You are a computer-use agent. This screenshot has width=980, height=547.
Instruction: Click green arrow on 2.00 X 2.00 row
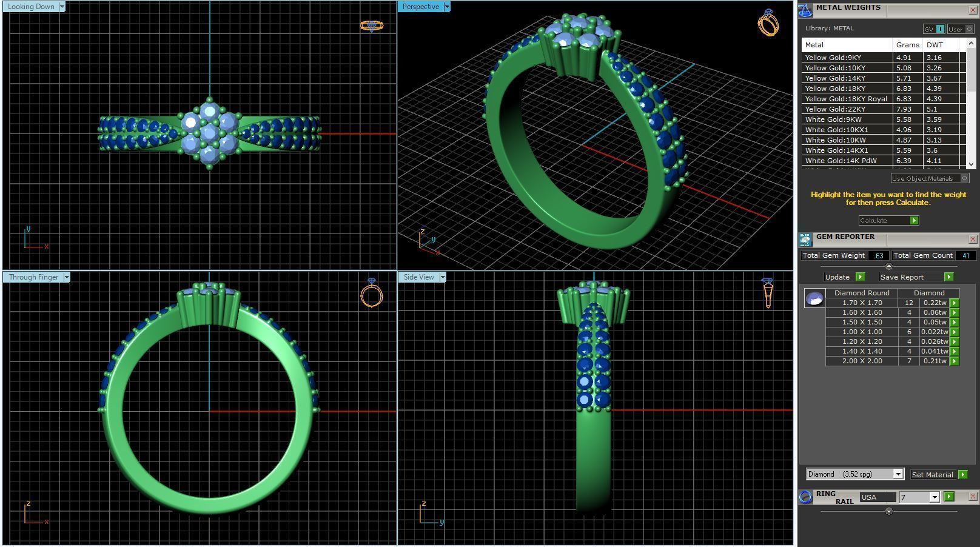(x=954, y=361)
